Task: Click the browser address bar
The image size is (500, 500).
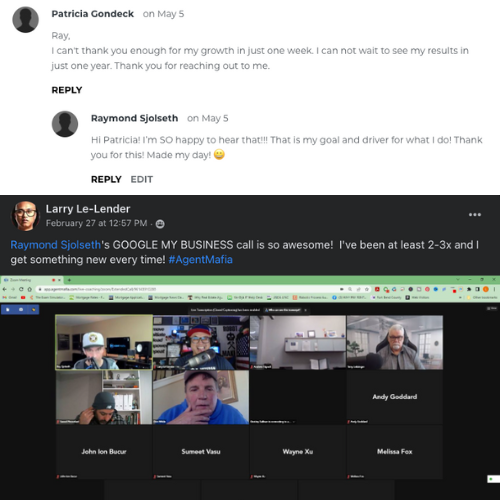Action: click(x=187, y=289)
